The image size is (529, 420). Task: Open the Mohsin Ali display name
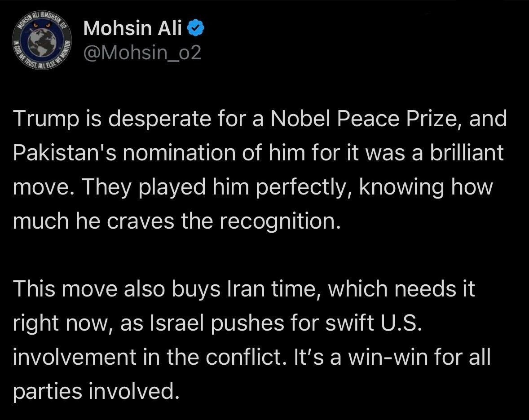(x=132, y=28)
